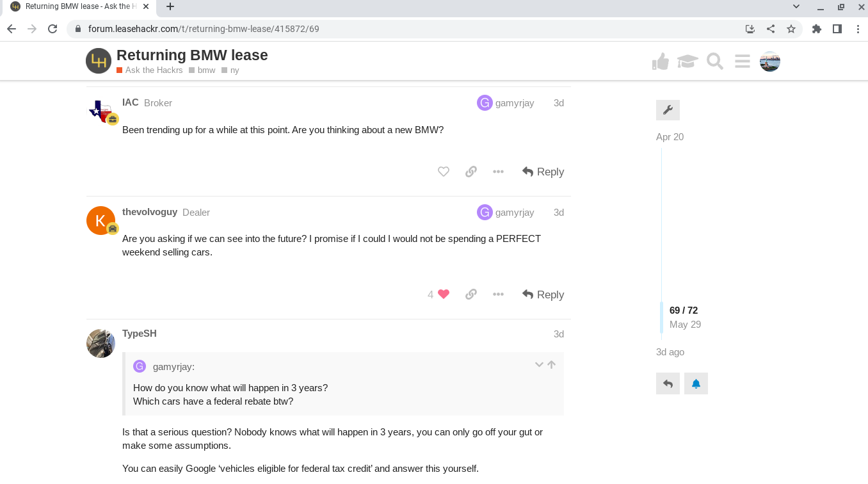Open the hamburger menu in forum header
Image resolution: width=868 pixels, height=484 pixels.
743,61
